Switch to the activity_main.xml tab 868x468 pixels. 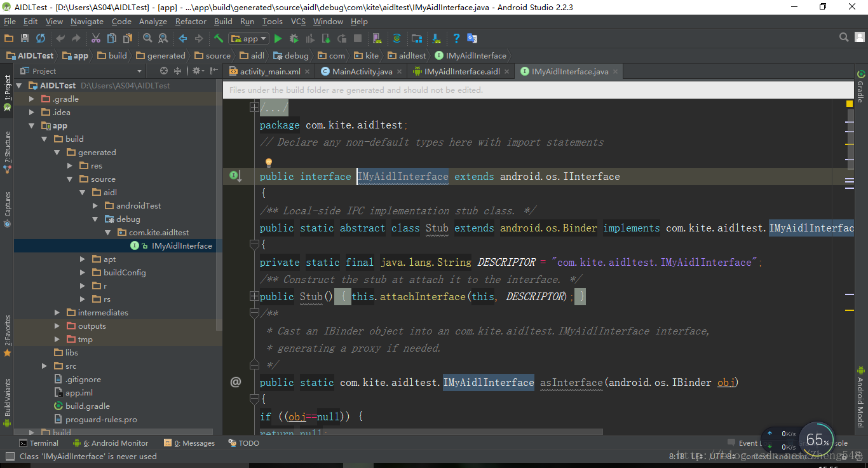pos(270,72)
